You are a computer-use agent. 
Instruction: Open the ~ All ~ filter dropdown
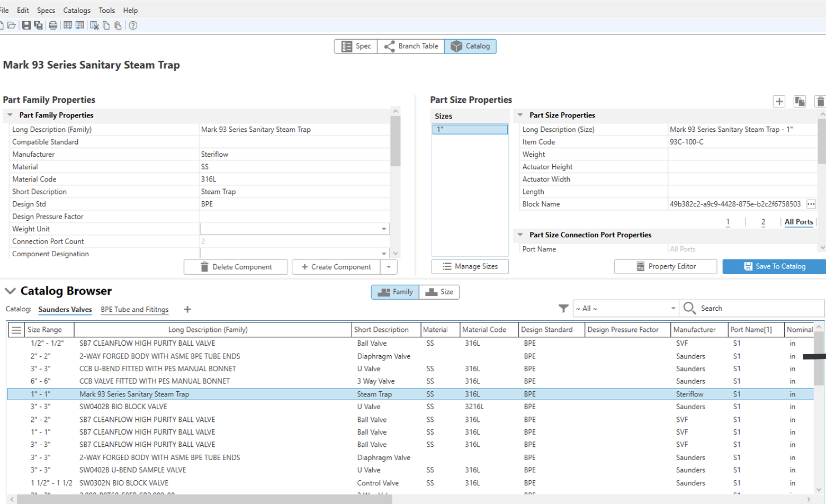(673, 309)
